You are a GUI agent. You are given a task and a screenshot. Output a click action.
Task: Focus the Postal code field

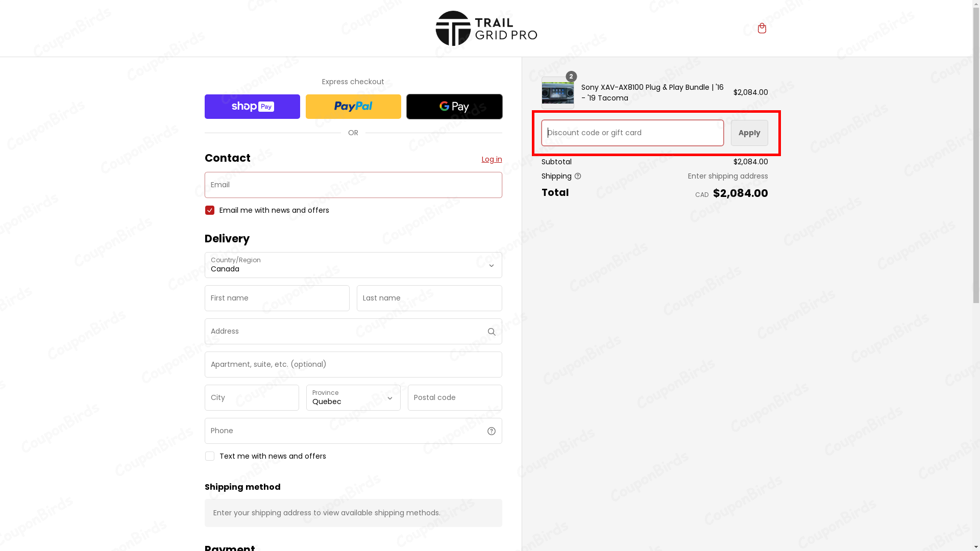(x=455, y=397)
